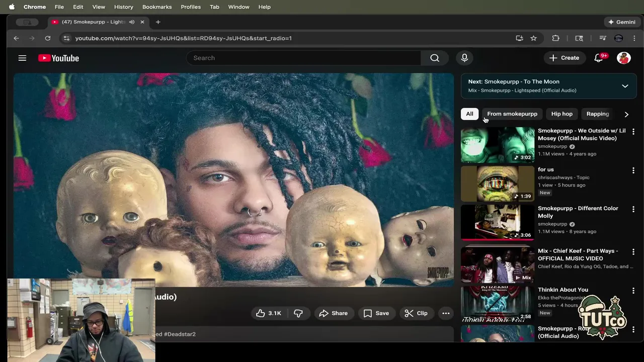This screenshot has width=644, height=362.
Task: Open Different Color Molly thumbnail
Action: click(x=498, y=222)
